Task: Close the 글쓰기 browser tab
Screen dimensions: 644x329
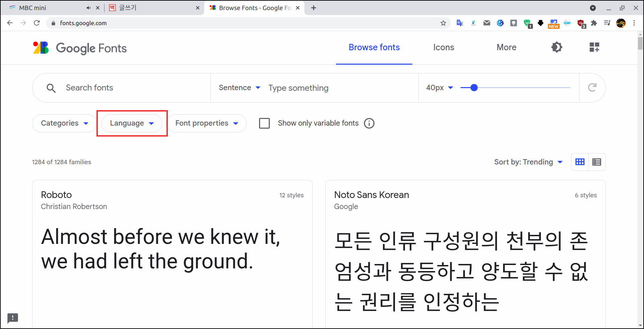Action: (x=198, y=8)
